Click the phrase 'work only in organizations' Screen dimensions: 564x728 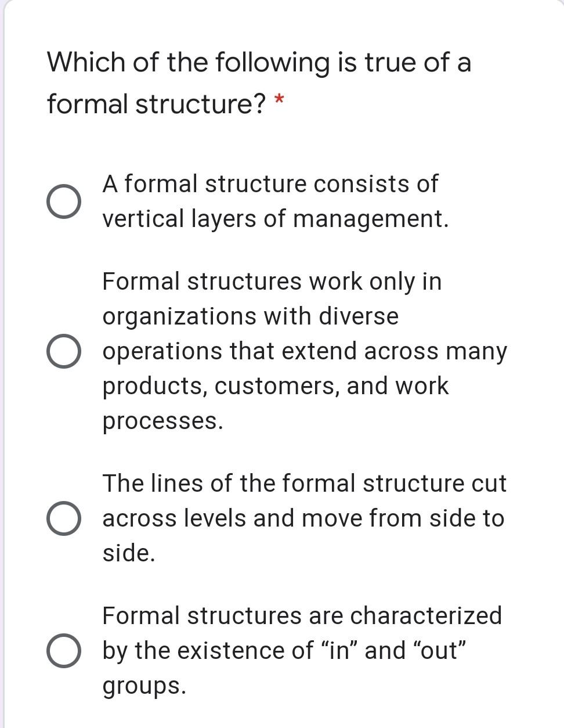pos(290,282)
